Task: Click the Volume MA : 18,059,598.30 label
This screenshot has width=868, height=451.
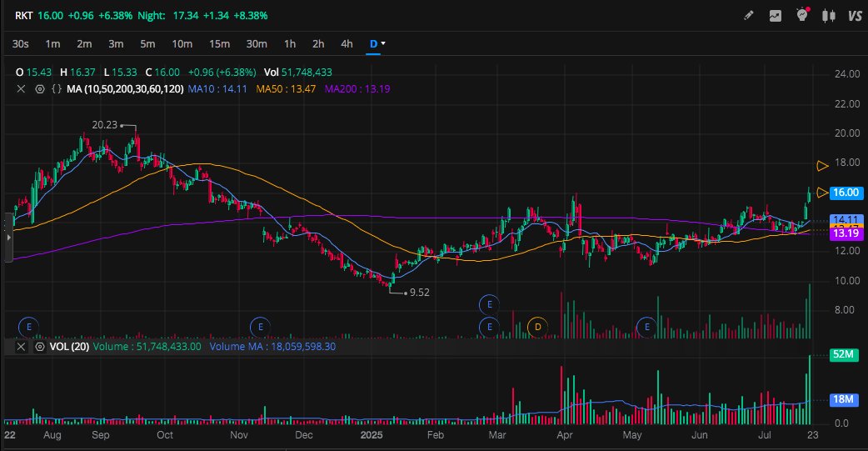Action: (x=272, y=347)
